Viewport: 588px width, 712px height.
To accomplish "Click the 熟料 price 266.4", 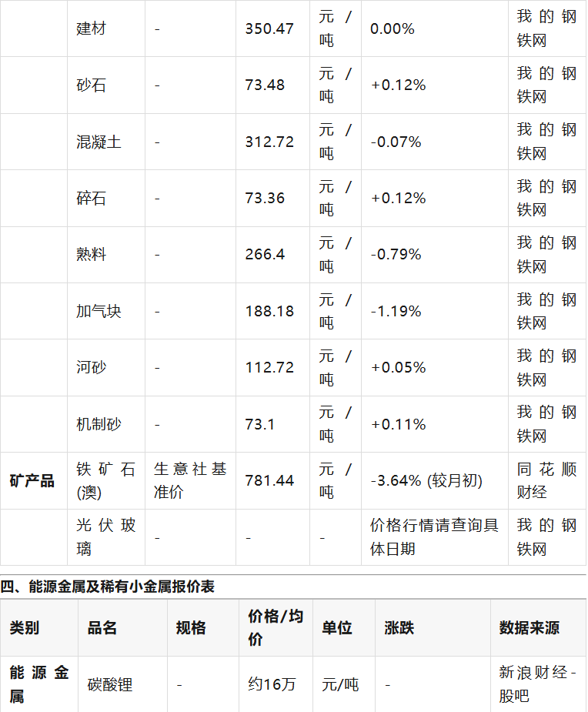I will click(x=265, y=254).
